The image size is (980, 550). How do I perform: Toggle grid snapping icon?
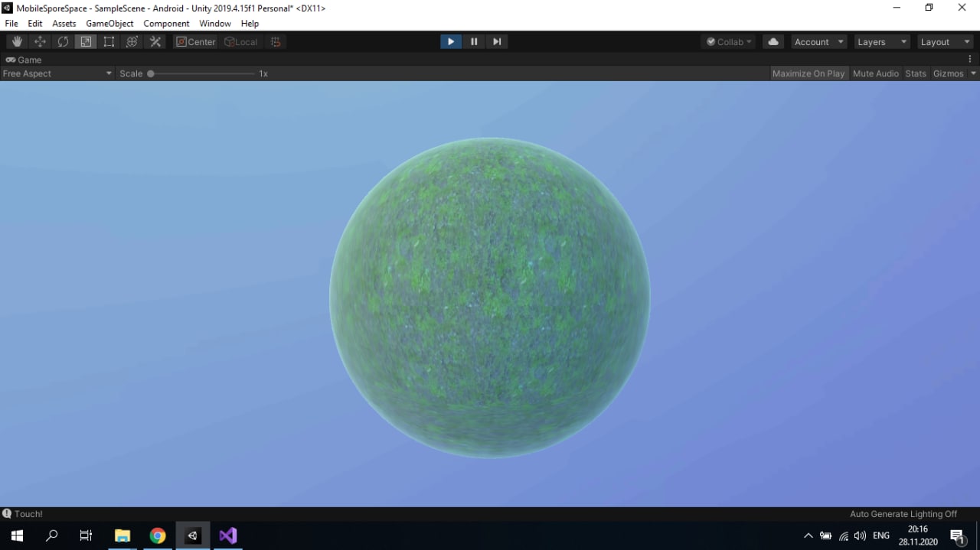pyautogui.click(x=276, y=42)
